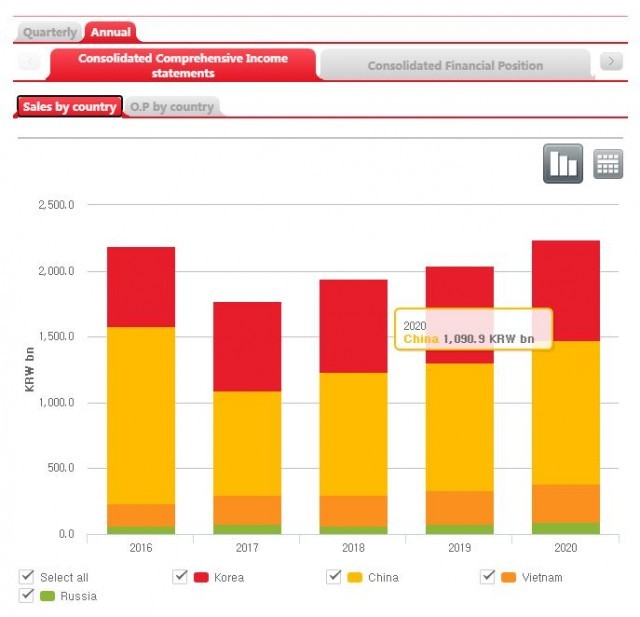The image size is (640, 617).
Task: Click the left arrow scroll button
Action: click(x=30, y=62)
